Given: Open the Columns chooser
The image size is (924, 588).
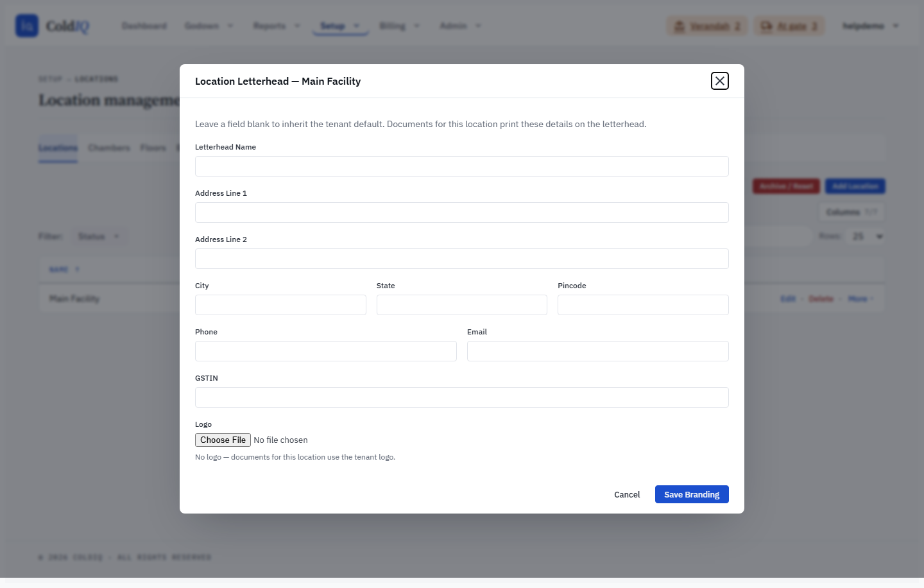Looking at the screenshot, I should tap(851, 212).
